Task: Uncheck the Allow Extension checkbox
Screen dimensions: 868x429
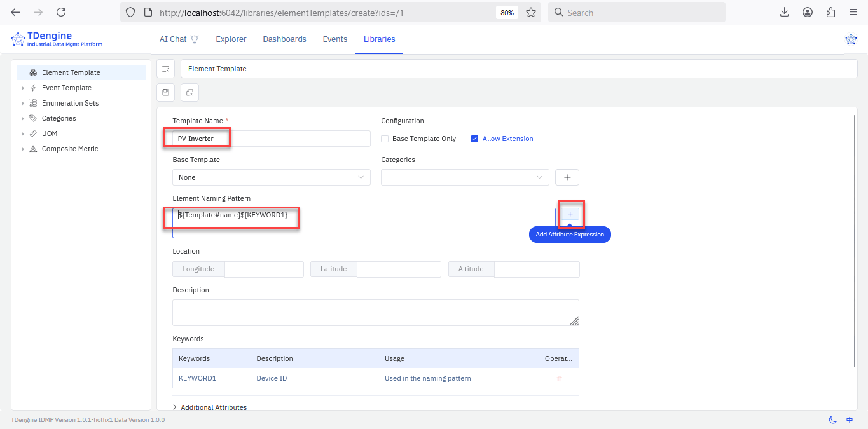Action: pyautogui.click(x=474, y=139)
